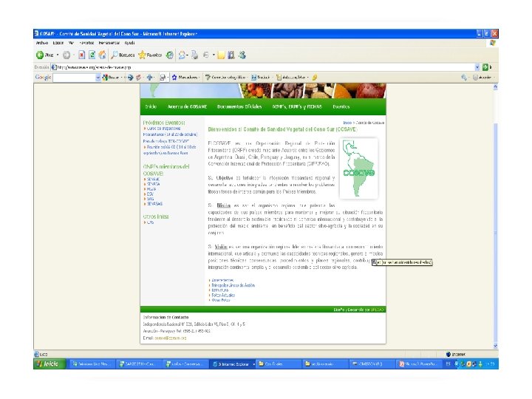Open Documentos Oficiales navigation tab
Viewport: 532px width, 399px height.
(x=239, y=106)
